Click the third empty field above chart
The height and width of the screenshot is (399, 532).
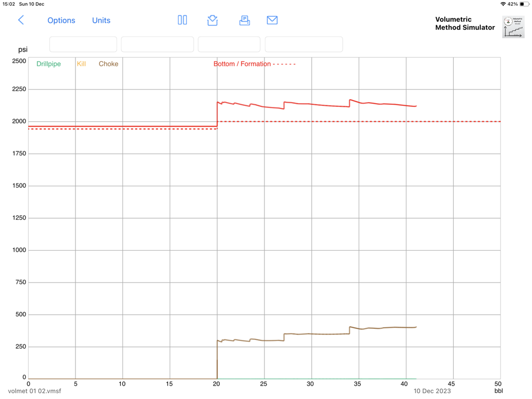point(229,44)
